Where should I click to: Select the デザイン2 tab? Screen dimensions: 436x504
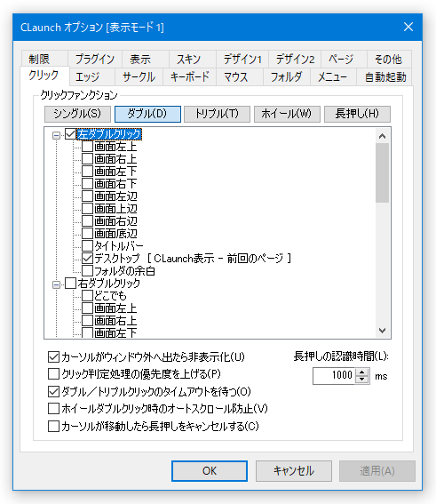(x=295, y=59)
